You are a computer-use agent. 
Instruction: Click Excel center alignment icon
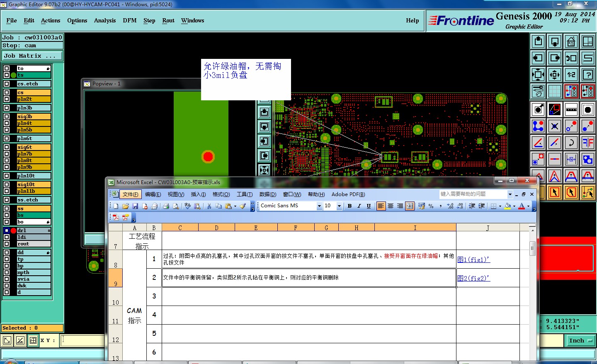391,206
